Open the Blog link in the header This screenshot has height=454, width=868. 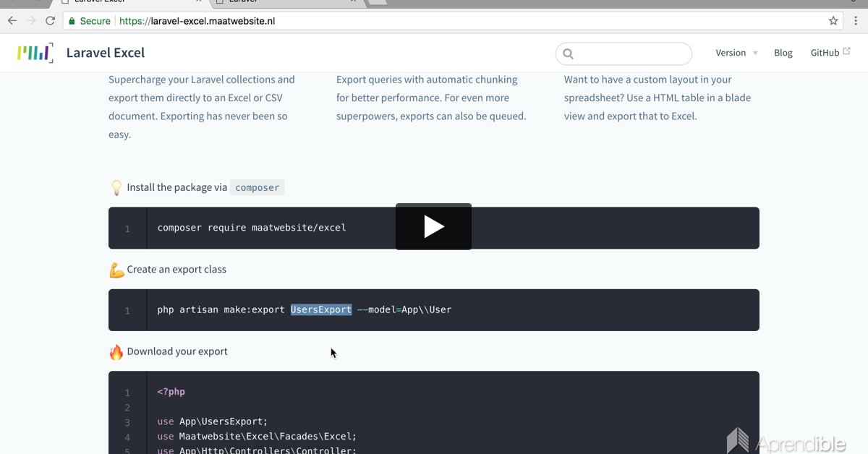tap(783, 53)
